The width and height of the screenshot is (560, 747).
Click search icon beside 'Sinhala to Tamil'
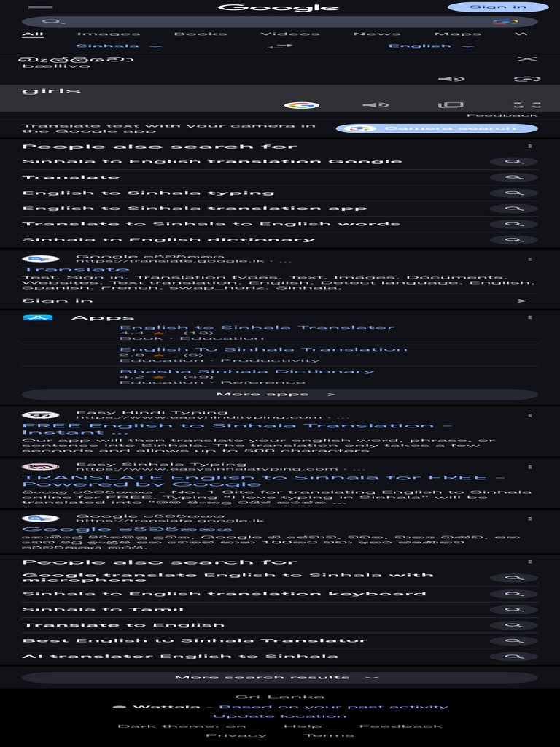(514, 609)
